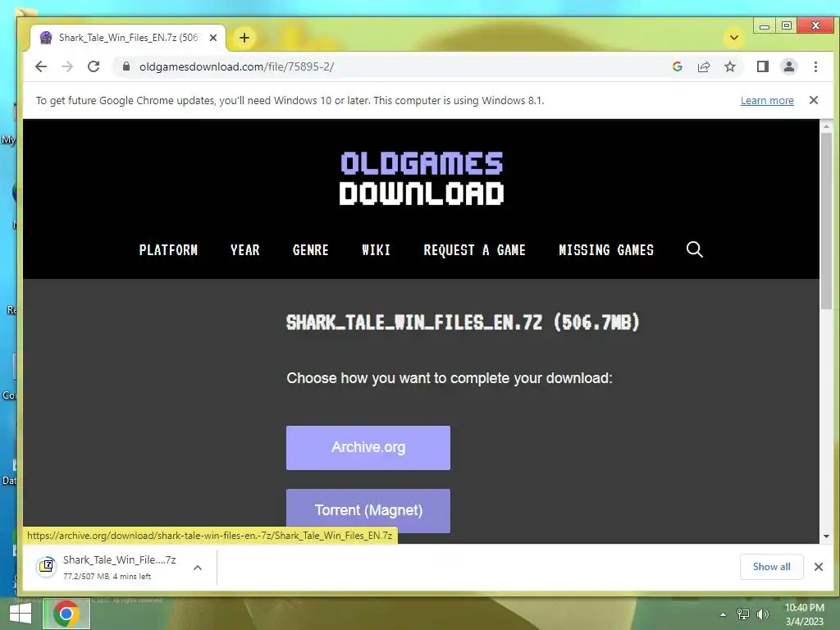Open the Learn more link
840x630 pixels.
(x=767, y=100)
